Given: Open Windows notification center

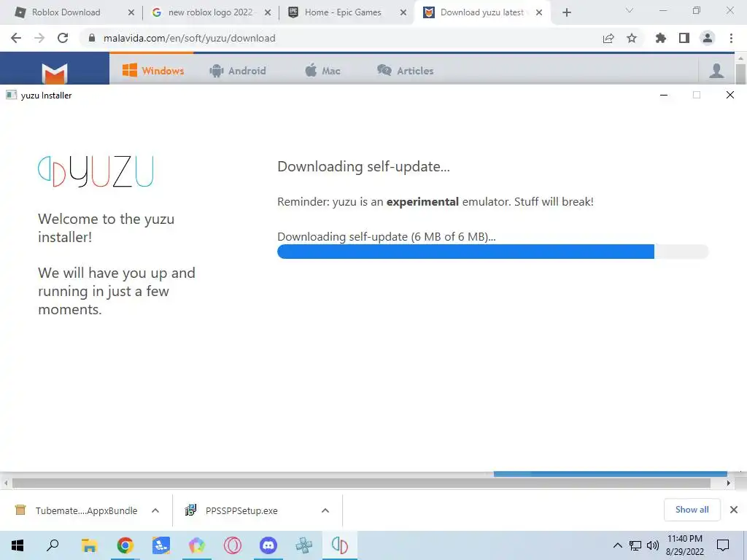Looking at the screenshot, I should pos(723,545).
